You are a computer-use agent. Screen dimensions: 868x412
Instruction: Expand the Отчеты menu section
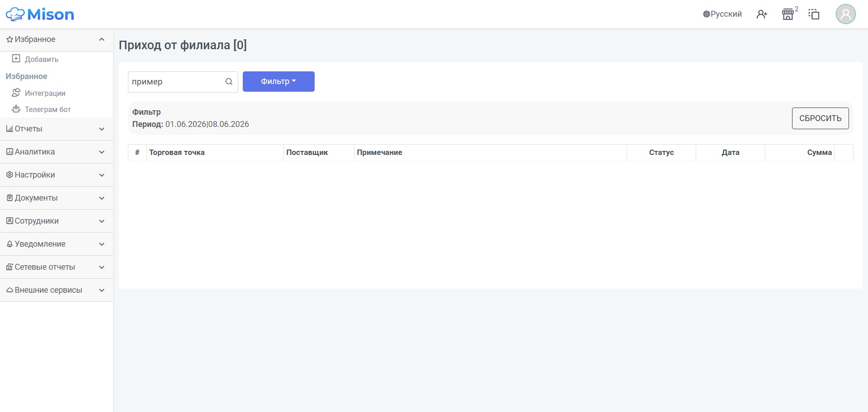pos(57,129)
